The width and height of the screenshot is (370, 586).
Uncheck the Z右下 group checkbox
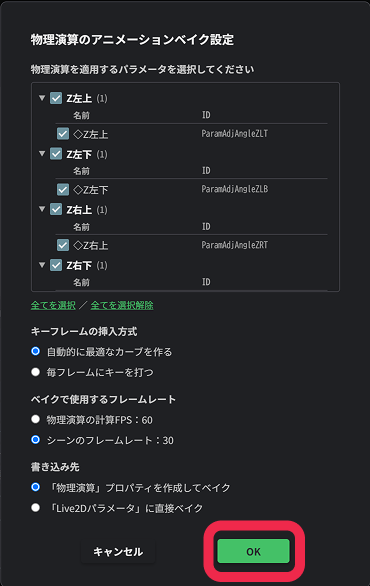(56, 265)
